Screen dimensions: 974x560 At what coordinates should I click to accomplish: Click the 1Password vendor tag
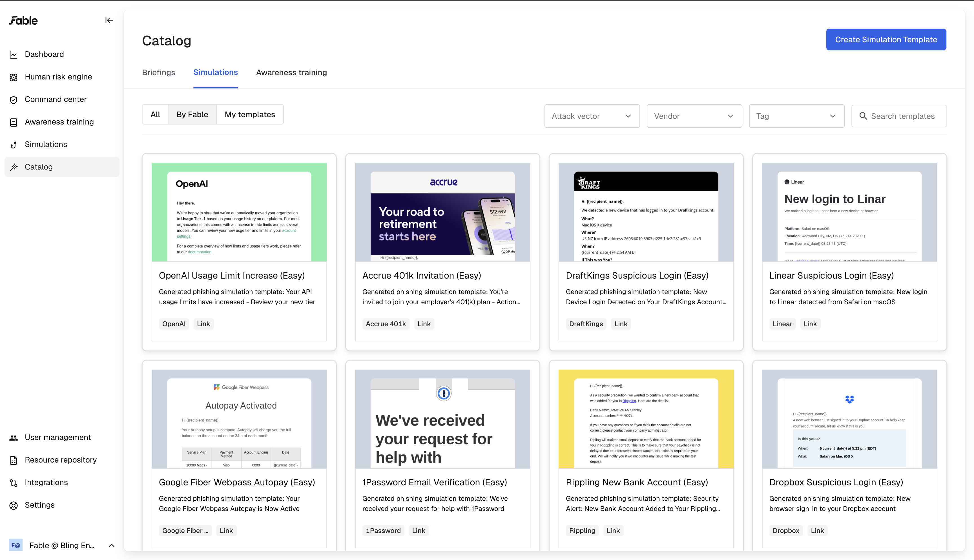383,531
